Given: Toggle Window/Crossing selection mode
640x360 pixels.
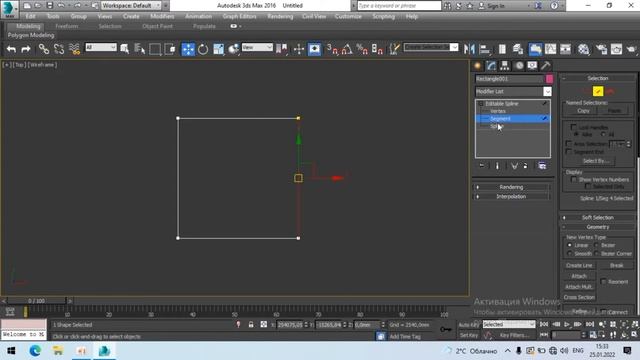Looking at the screenshot, I should pyautogui.click(x=170, y=49).
